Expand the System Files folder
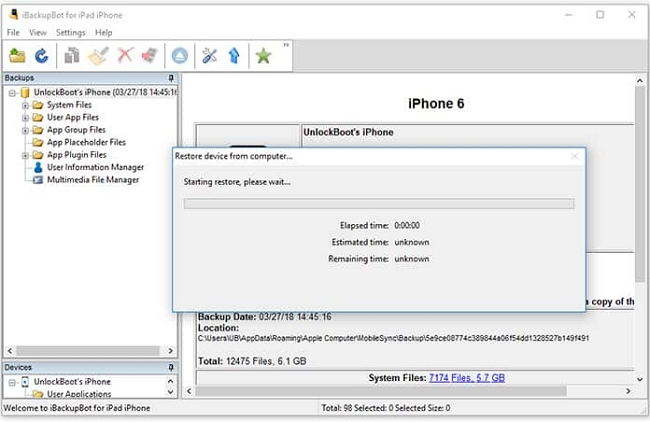 [25, 105]
